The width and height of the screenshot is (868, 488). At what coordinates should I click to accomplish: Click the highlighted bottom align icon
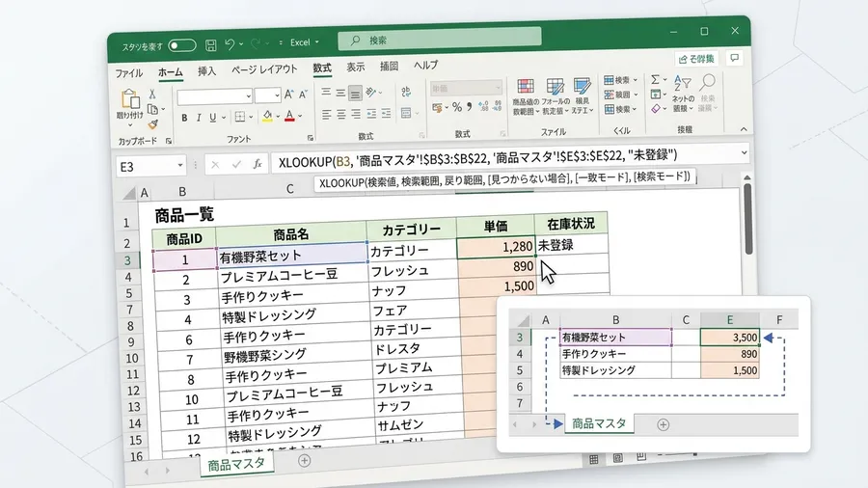tap(355, 93)
